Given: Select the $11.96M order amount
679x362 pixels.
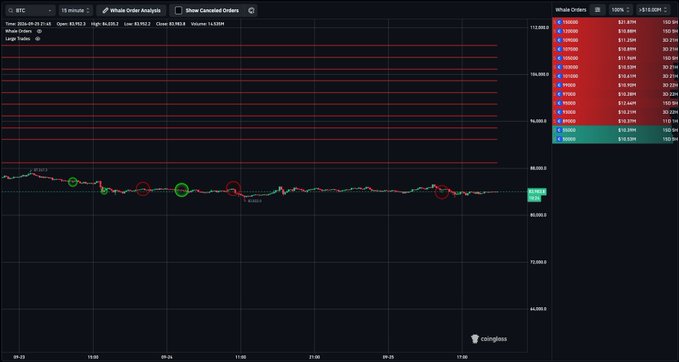Looking at the screenshot, I should click(626, 58).
